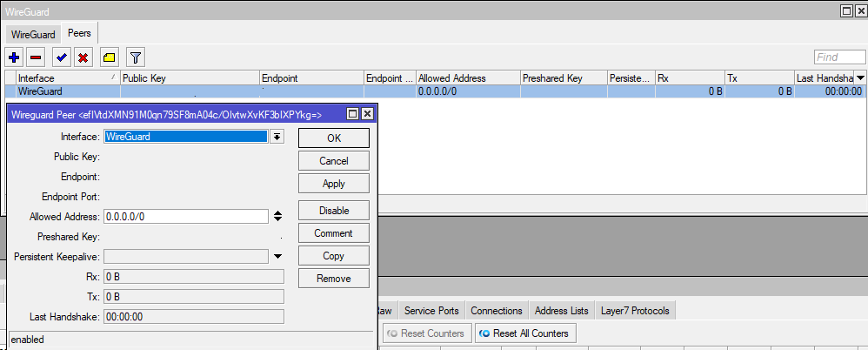Click the Reset Counters button

(427, 333)
